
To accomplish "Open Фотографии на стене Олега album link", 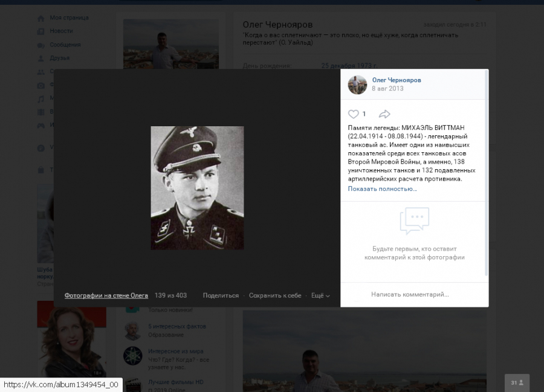I will pos(106,295).
